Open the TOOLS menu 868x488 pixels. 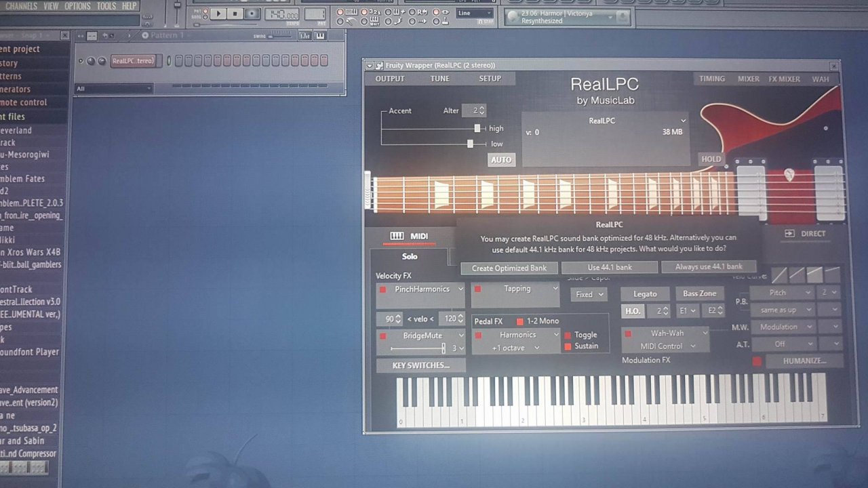[x=106, y=6]
